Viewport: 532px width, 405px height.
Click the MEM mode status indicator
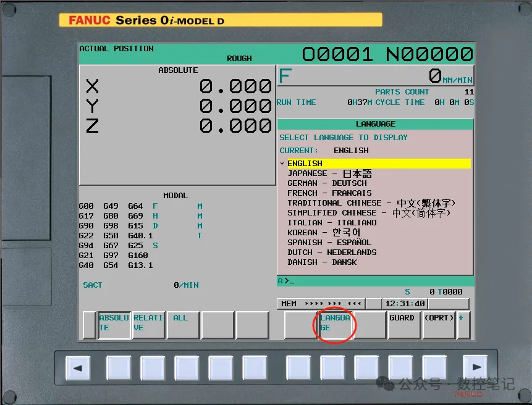[289, 304]
